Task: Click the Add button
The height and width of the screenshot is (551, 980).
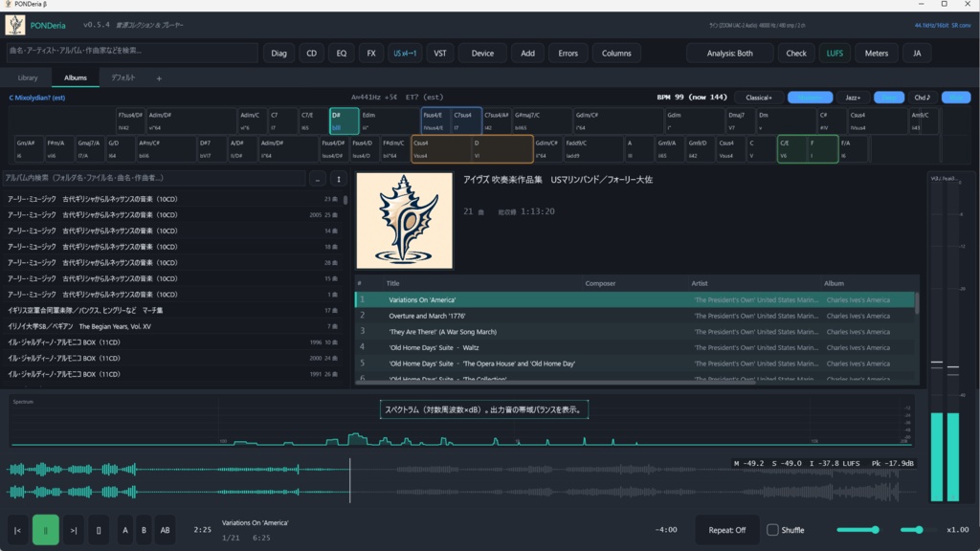Action: coord(527,54)
